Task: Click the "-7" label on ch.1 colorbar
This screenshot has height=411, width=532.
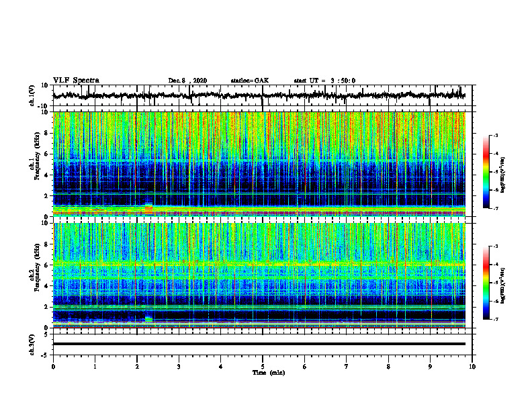Action: click(x=496, y=208)
